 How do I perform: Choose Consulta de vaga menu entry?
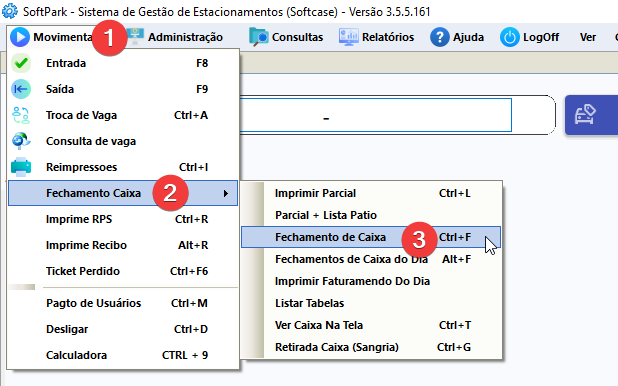pos(123,141)
